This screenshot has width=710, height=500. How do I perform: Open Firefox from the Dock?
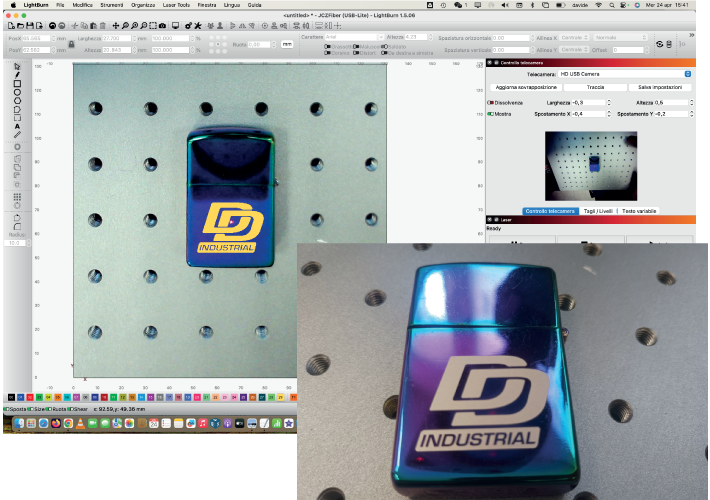(x=56, y=423)
